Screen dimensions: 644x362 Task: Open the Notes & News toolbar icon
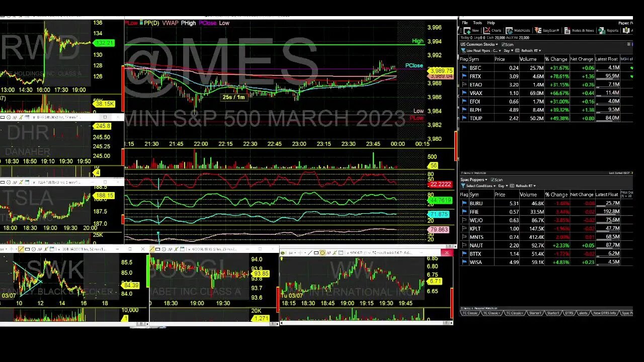pyautogui.click(x=567, y=31)
